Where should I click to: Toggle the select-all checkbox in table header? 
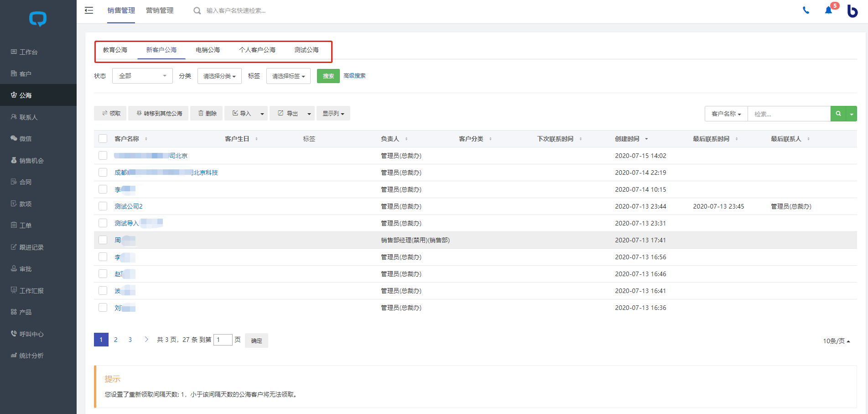click(x=103, y=139)
